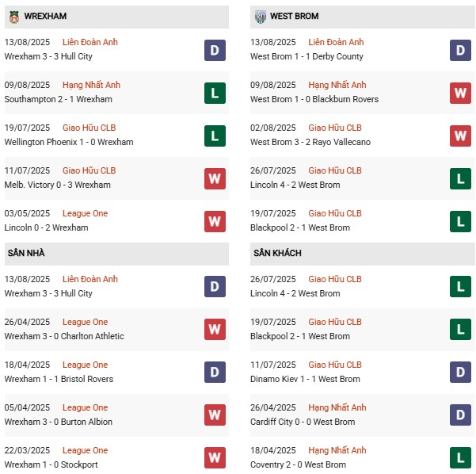The height and width of the screenshot is (474, 476).
Task: Click the W badge for West Brom 1 - 0 Blackburn Rovers
Action: [460, 93]
